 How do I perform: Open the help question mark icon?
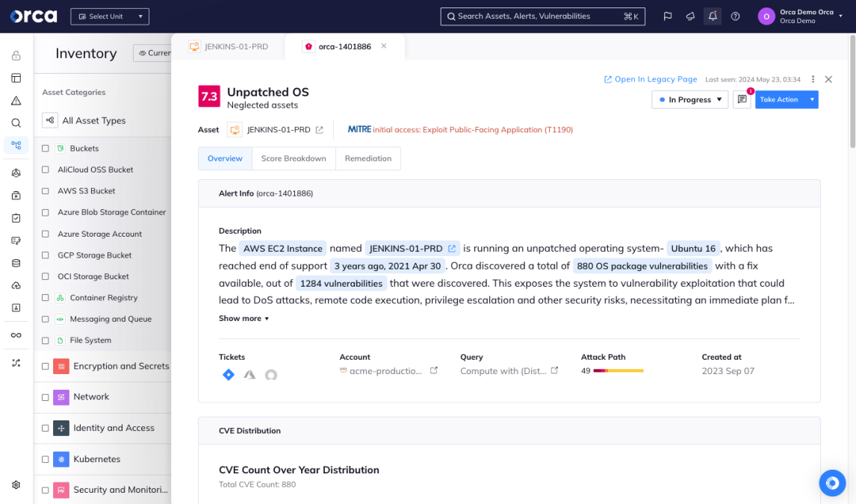tap(735, 16)
